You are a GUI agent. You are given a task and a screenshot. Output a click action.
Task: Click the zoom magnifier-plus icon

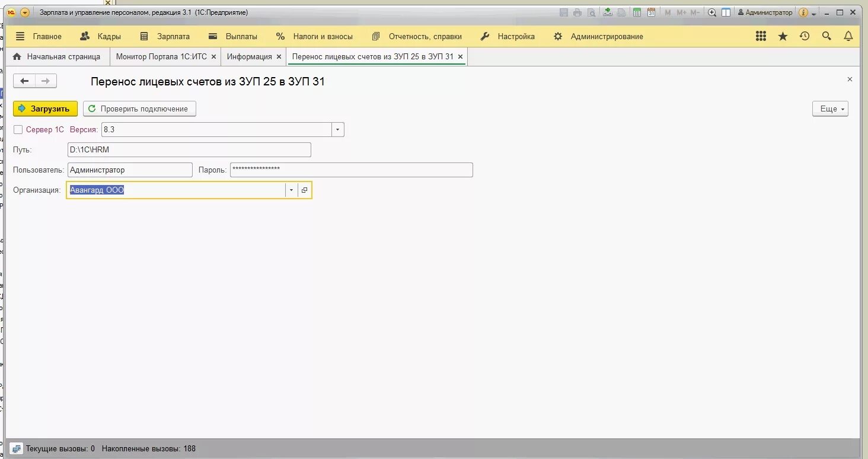(712, 12)
